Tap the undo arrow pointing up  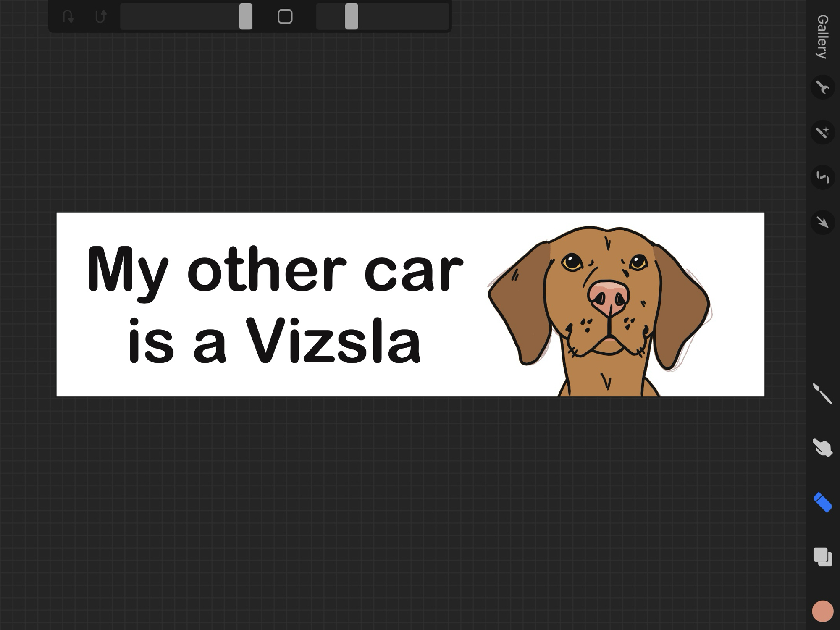[x=101, y=16]
